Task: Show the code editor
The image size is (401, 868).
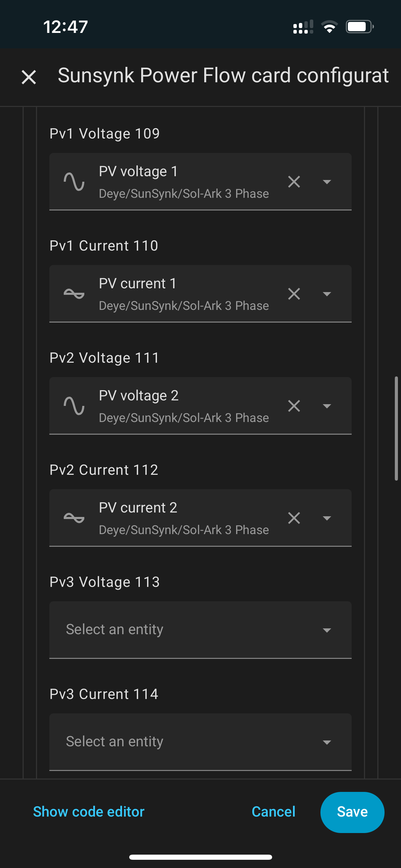Action: [89, 812]
